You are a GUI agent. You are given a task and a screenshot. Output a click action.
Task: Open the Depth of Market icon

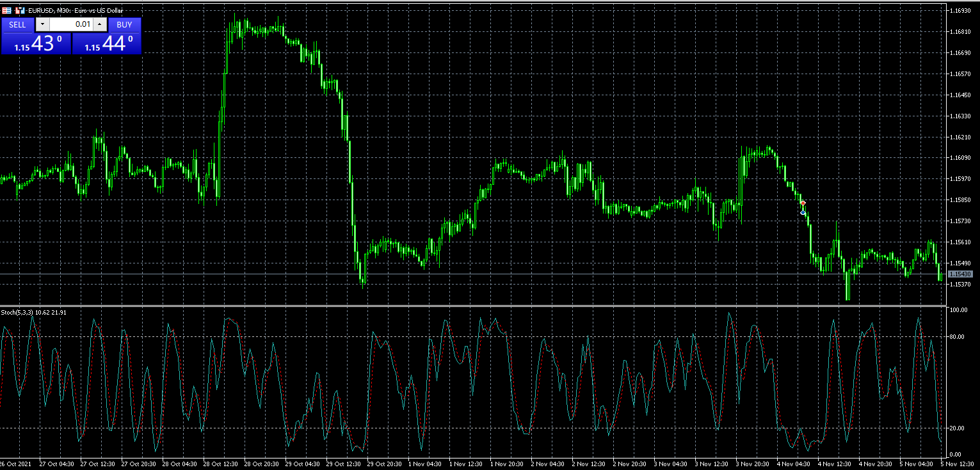tap(6, 10)
